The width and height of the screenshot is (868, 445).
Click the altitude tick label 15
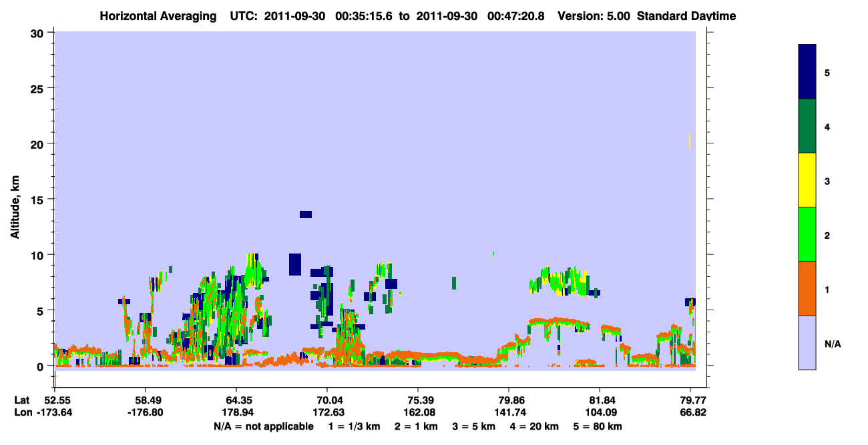point(39,199)
